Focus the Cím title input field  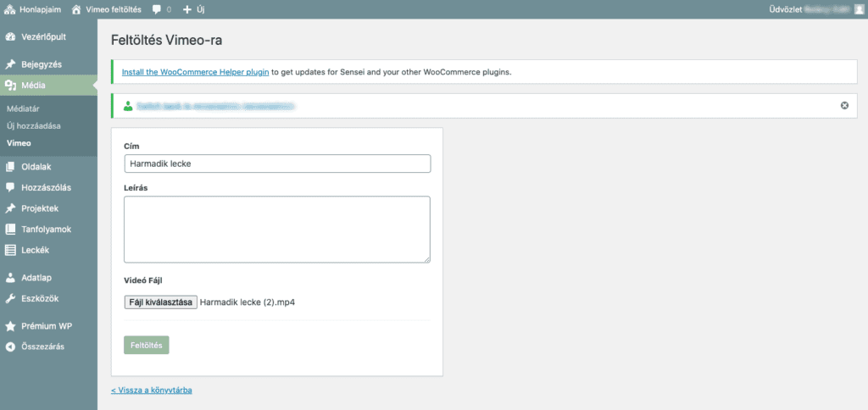(x=277, y=163)
